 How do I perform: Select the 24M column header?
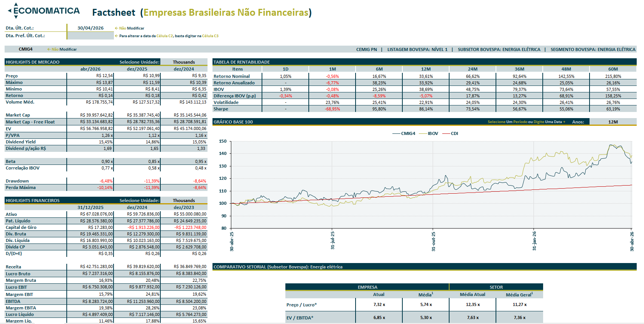pos(473,69)
